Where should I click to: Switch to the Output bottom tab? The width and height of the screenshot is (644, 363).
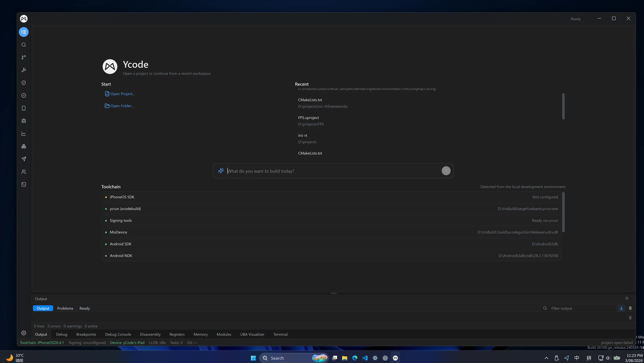tap(41, 334)
